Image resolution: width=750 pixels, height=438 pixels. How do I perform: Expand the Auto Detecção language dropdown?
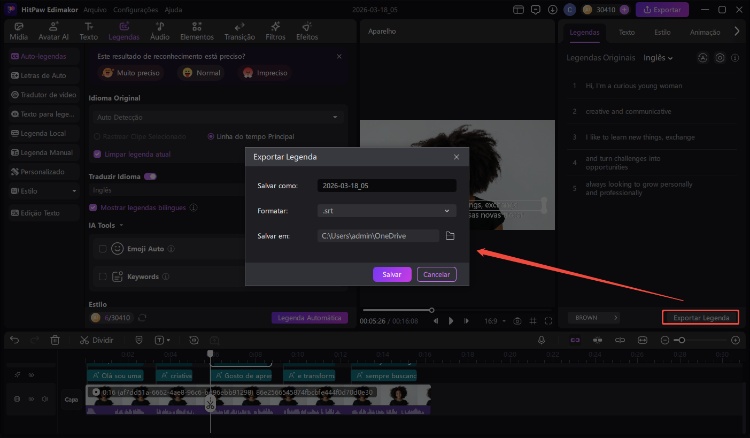[217, 117]
